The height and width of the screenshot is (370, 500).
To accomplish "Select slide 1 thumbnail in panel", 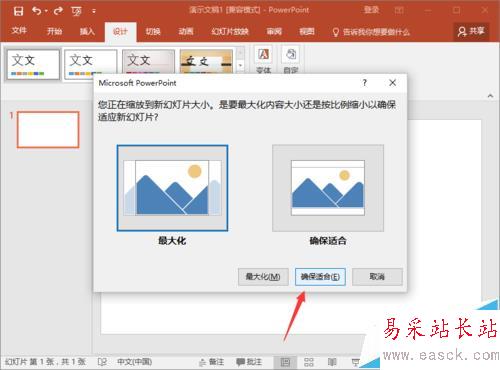I will pyautogui.click(x=48, y=129).
